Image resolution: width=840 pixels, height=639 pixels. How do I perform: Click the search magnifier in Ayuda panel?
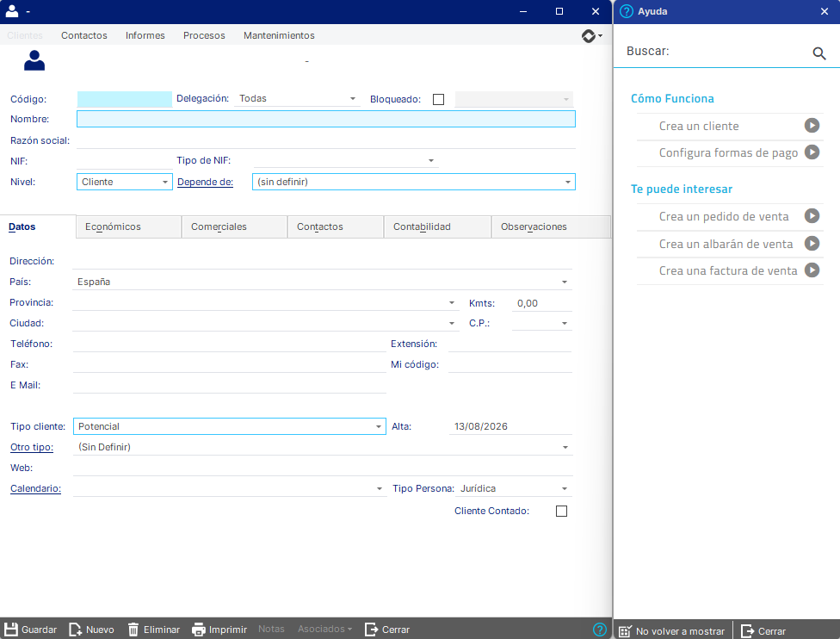(819, 53)
